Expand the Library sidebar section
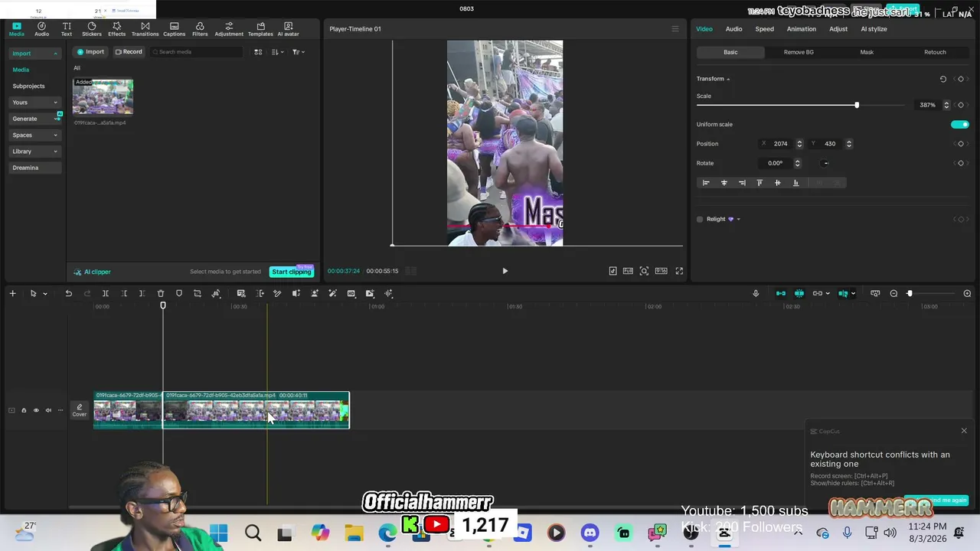Screen dimensions: 980x551 pos(55,152)
